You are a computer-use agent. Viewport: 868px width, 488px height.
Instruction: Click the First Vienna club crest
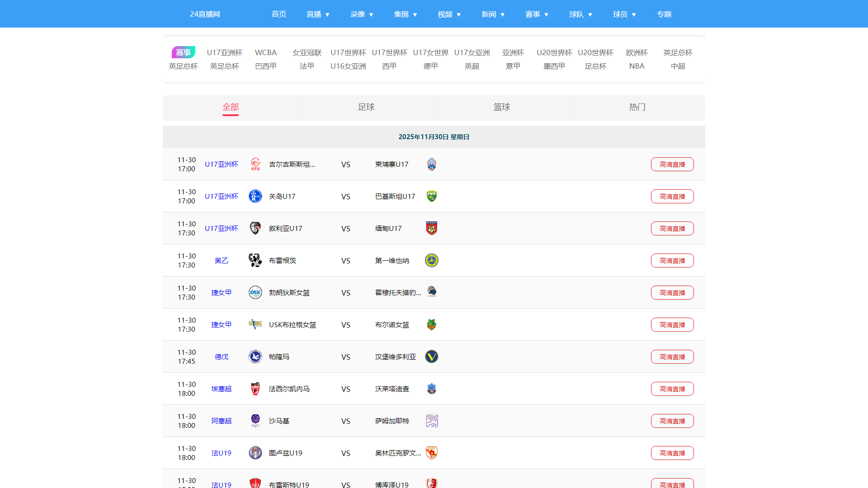pyautogui.click(x=432, y=260)
